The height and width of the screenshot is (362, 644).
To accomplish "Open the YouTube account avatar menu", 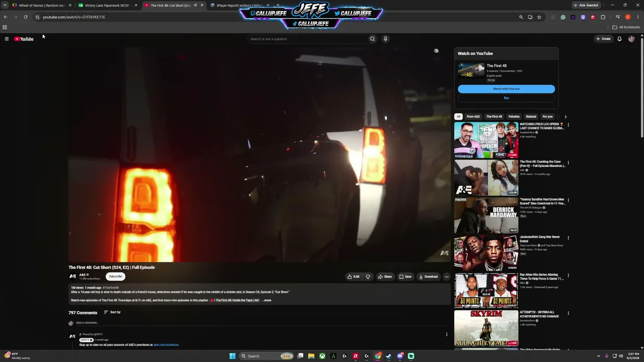I will tap(631, 39).
